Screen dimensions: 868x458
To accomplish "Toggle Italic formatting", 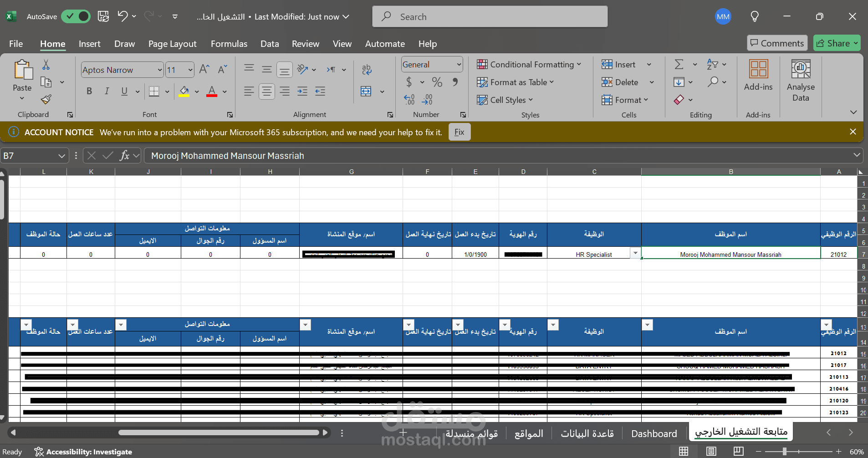I will [107, 91].
